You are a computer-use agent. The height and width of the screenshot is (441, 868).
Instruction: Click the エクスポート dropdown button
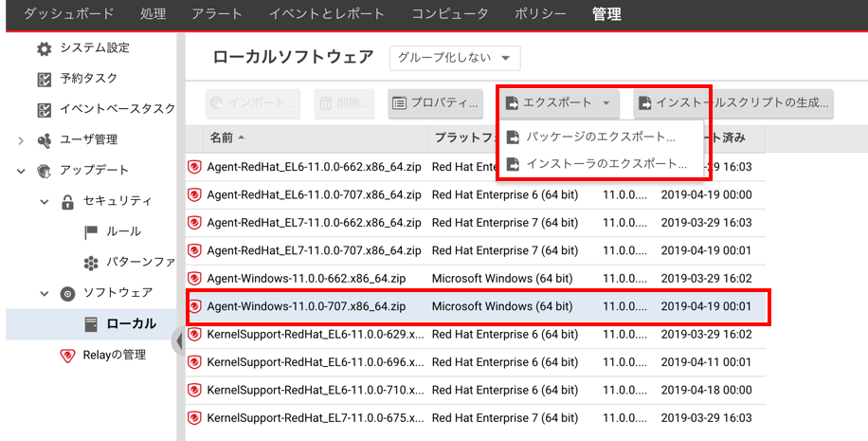click(559, 103)
